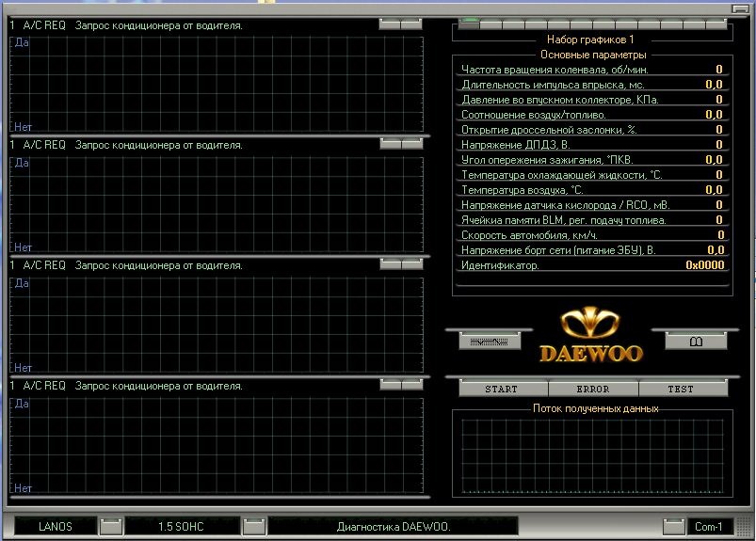Screen dimensions: 756x541
Task: Click the waveform graph icon button left of Daewoo logo
Action: pos(490,342)
